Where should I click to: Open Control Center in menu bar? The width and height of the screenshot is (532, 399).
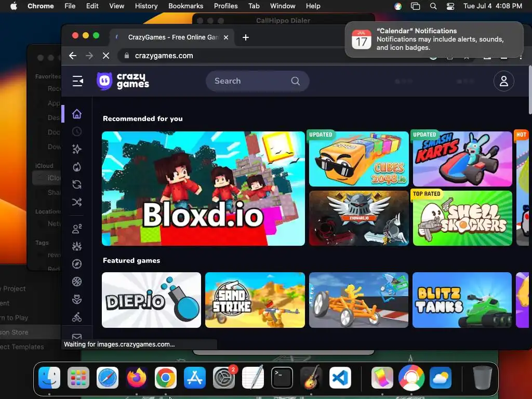click(450, 6)
